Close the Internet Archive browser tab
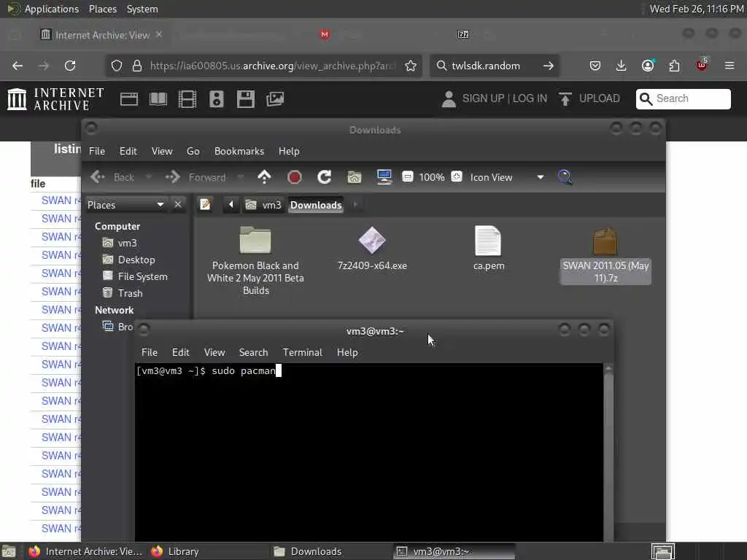Viewport: 747px width, 560px height. click(x=158, y=35)
